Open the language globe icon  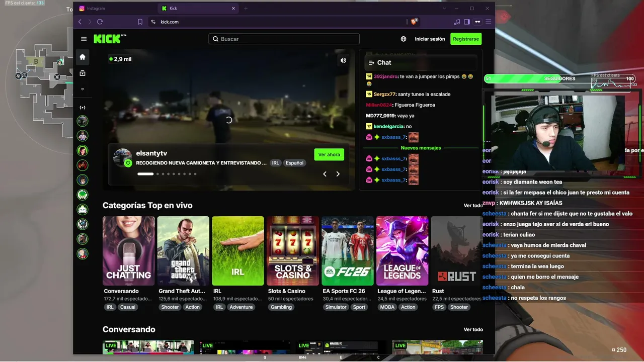click(404, 39)
